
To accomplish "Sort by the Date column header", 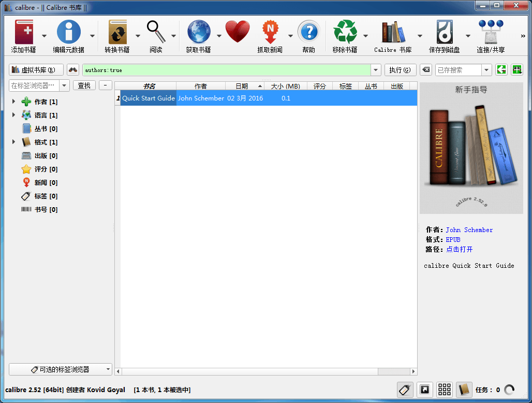I will coord(245,86).
